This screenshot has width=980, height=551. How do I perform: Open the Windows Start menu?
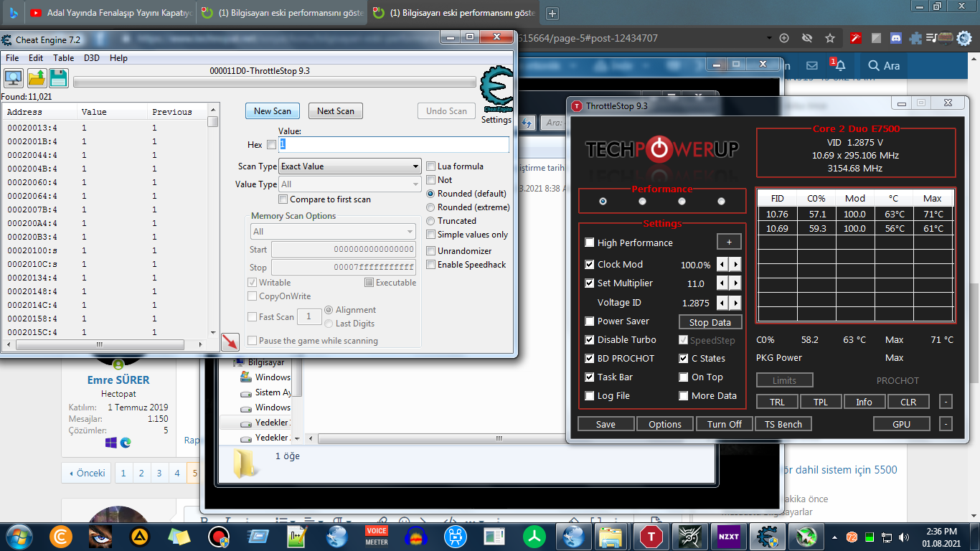pyautogui.click(x=19, y=537)
